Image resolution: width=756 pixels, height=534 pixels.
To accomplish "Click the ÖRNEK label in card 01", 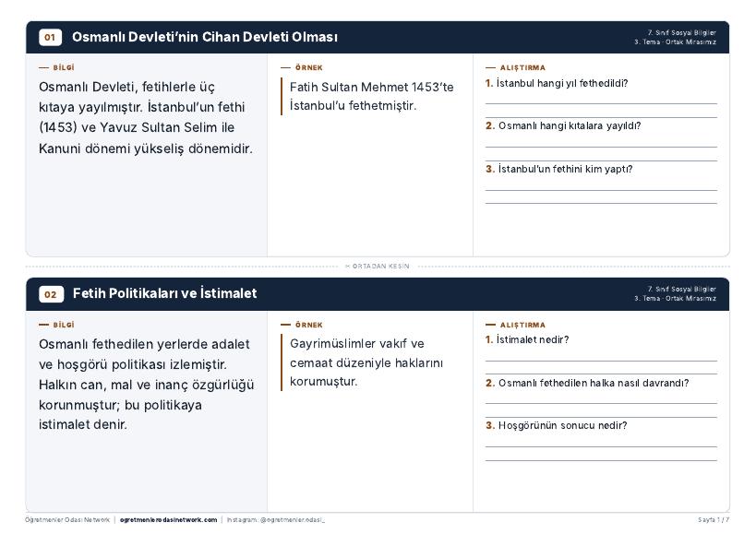I will coord(308,68).
